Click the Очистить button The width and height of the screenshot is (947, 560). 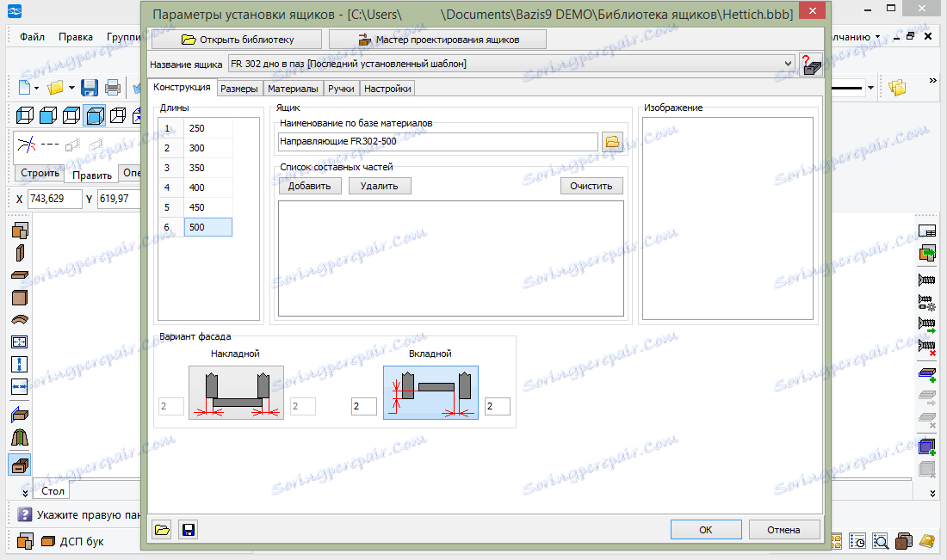click(x=591, y=186)
